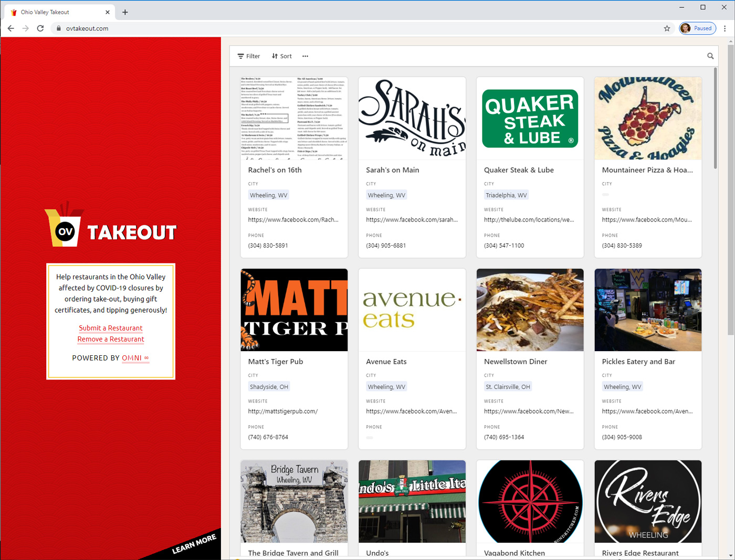The image size is (735, 560).
Task: Open the more options ellipsis menu
Action: coord(305,56)
